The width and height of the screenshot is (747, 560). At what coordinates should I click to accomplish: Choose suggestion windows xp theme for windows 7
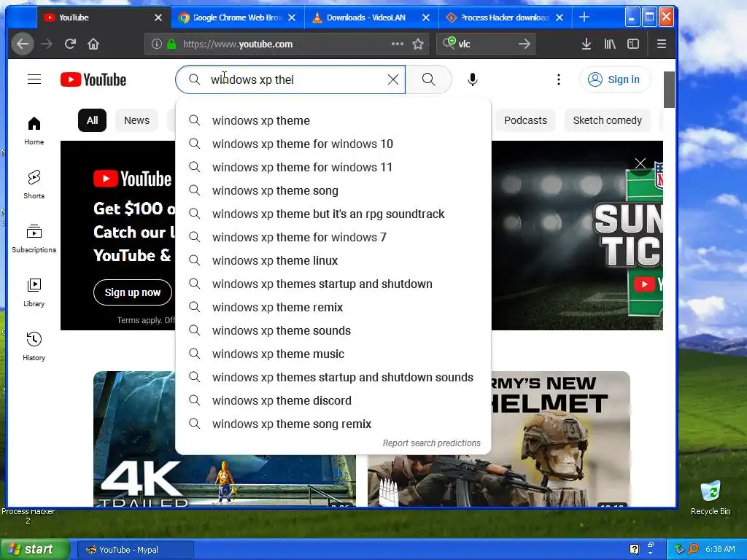point(333,237)
